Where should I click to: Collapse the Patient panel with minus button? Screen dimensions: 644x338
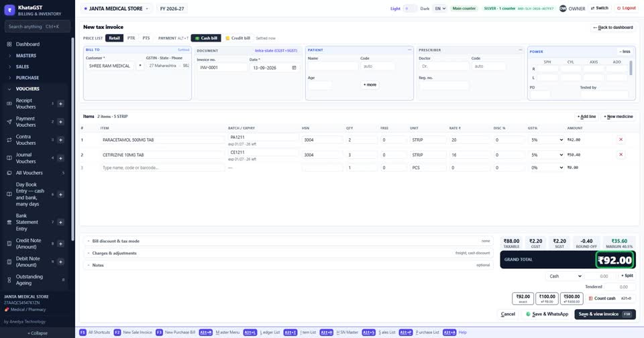[409, 50]
